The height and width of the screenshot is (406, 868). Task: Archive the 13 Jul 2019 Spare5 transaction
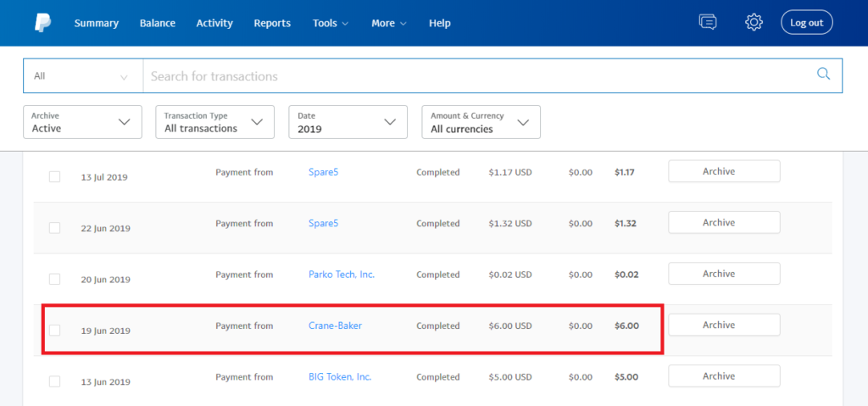click(724, 171)
